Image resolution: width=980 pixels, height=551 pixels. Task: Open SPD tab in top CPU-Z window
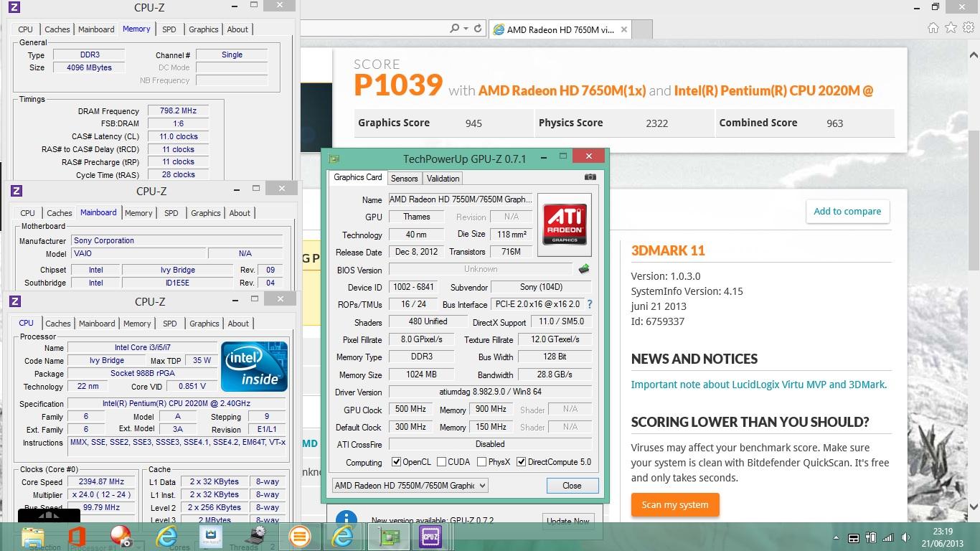(x=169, y=29)
